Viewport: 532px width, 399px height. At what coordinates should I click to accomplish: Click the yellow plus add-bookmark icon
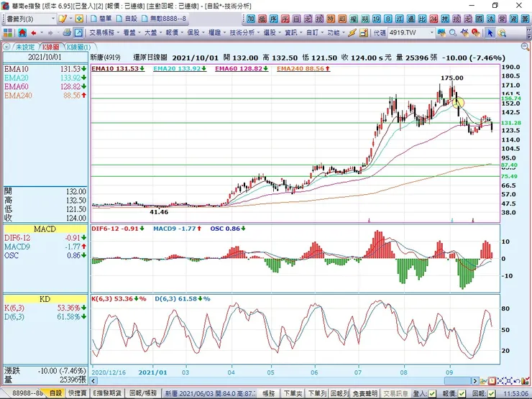coord(79,19)
